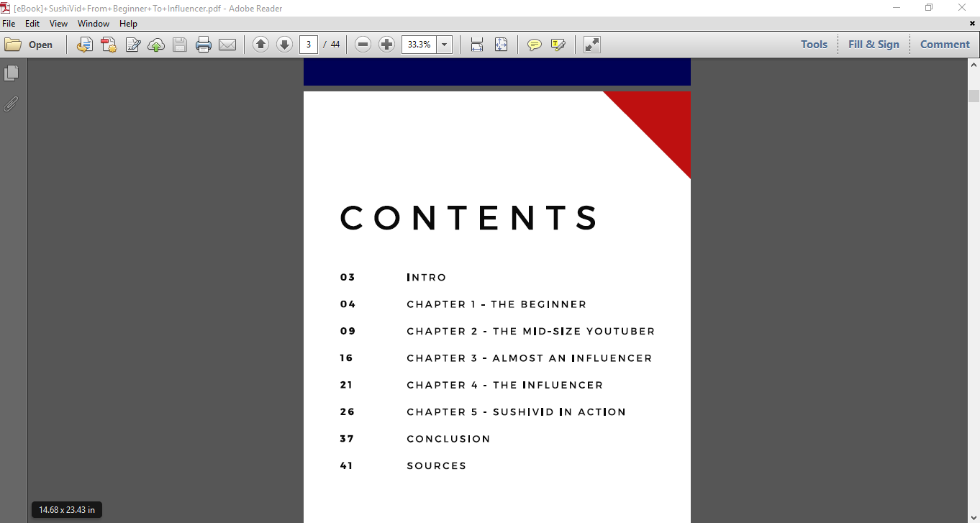This screenshot has width=980, height=523.
Task: Click Chapter 1 - The Beginner entry
Action: [x=496, y=304]
